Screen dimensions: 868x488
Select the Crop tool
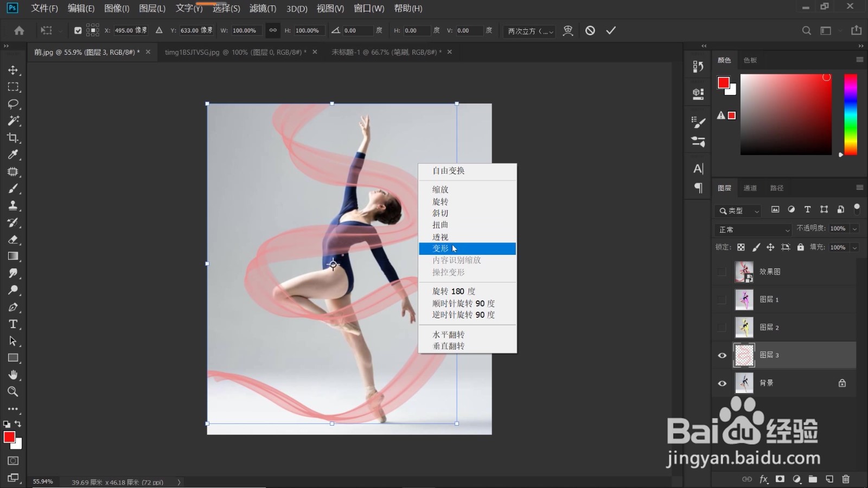click(13, 138)
